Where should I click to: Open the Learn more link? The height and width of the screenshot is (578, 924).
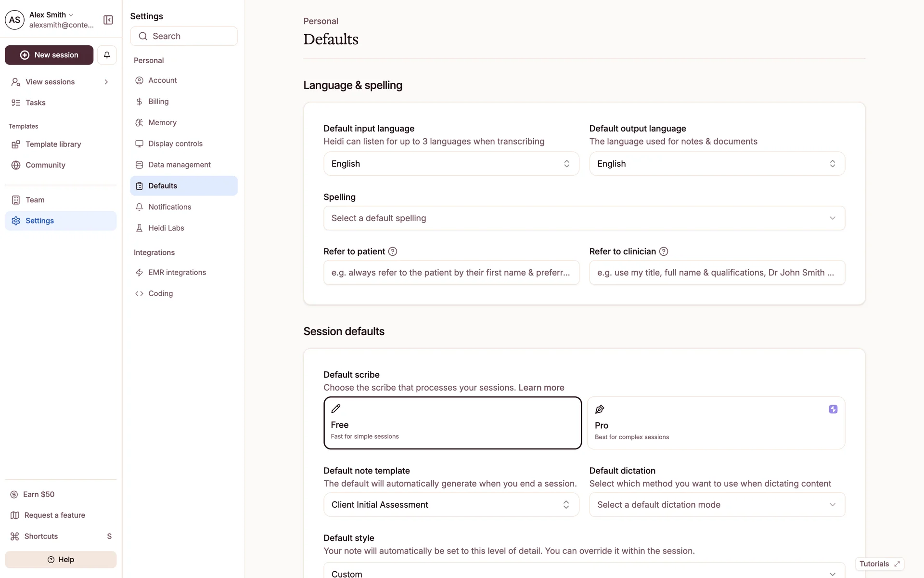541,388
